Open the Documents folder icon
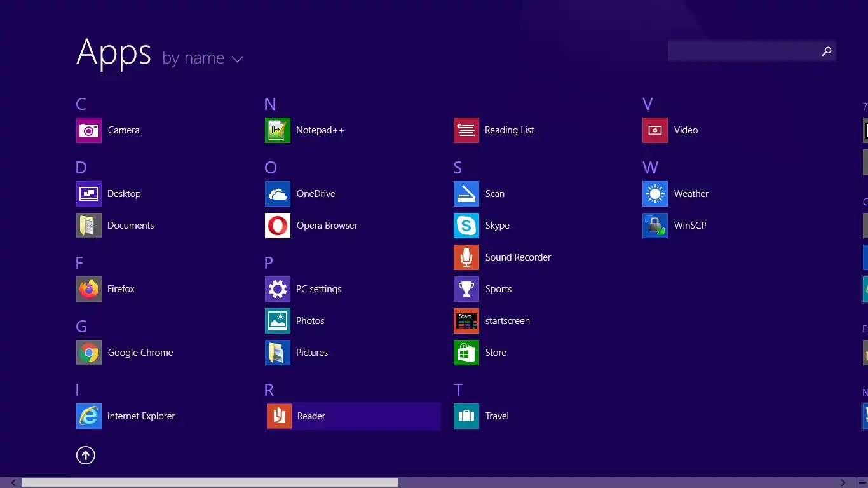This screenshot has height=488, width=868. [89, 226]
